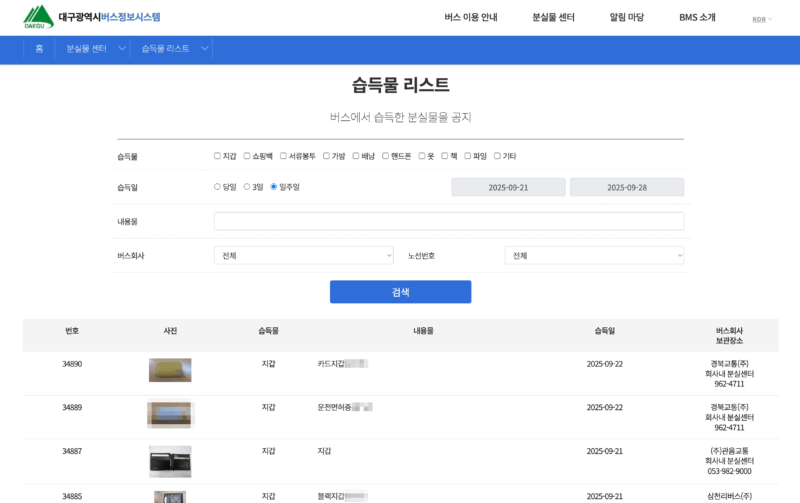This screenshot has height=503, width=800.
Task: Open 버스 이용 안내 menu
Action: pos(471,18)
